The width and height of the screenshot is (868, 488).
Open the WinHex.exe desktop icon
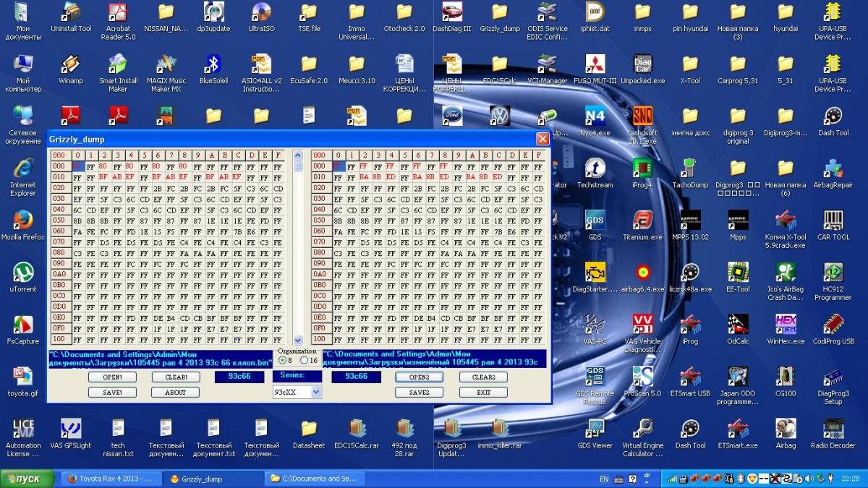[x=786, y=330]
